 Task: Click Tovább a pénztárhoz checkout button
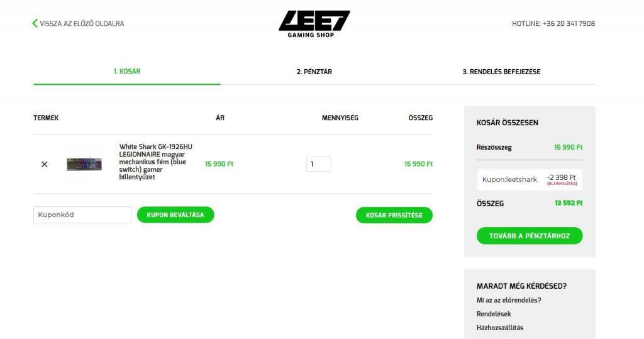[530, 236]
